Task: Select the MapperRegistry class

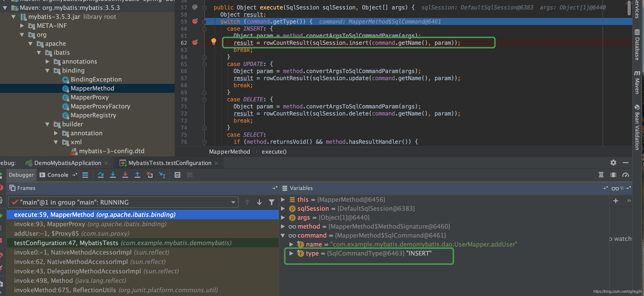Action: (93, 115)
